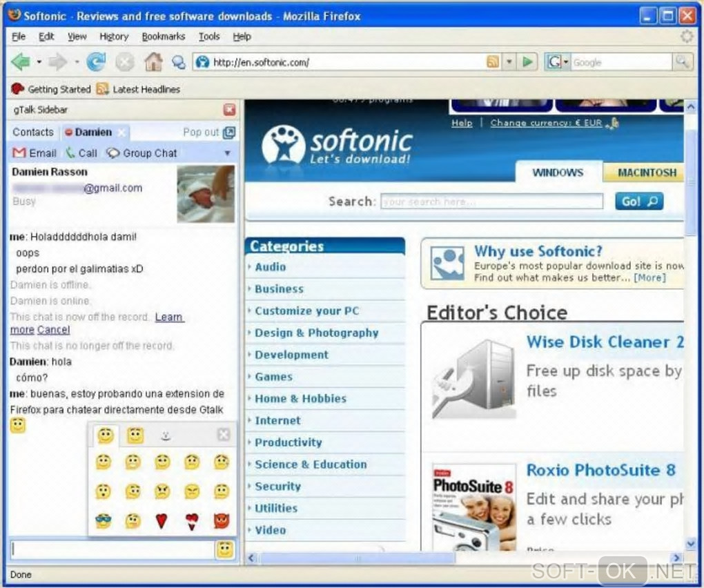Click the page's horizontal scrollbar thumb
Screen dimensions: 704x588
(x=358, y=558)
